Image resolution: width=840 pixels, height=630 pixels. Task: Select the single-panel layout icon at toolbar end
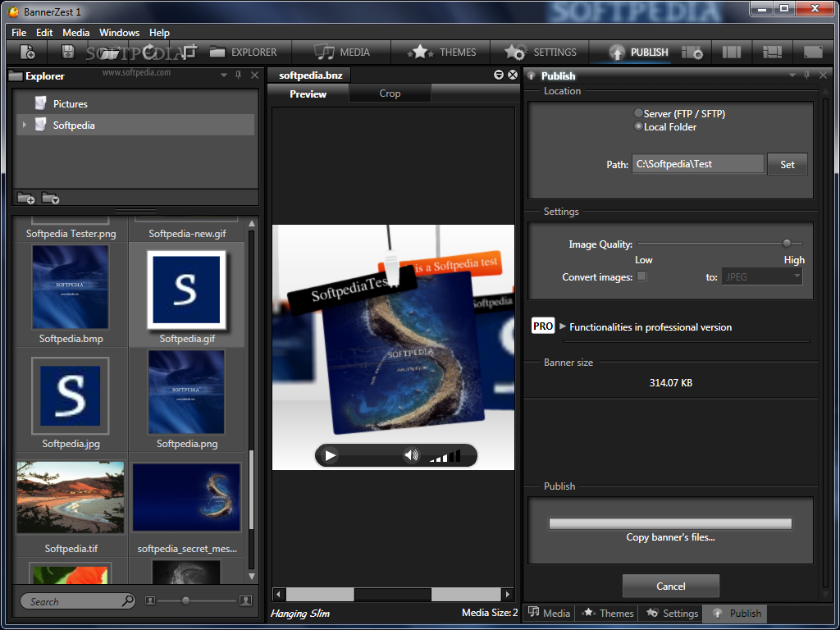[x=813, y=52]
